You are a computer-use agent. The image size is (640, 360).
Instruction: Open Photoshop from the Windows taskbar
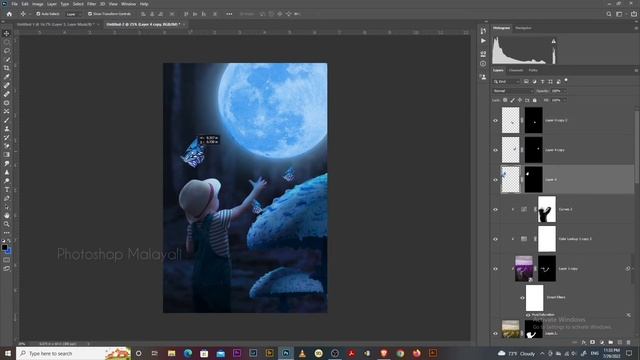tap(286, 353)
